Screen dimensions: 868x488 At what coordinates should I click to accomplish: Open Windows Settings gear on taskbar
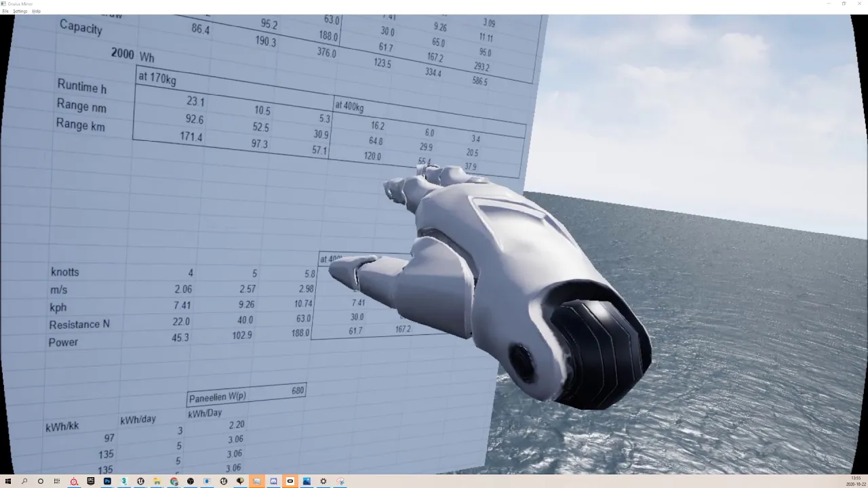click(x=323, y=481)
